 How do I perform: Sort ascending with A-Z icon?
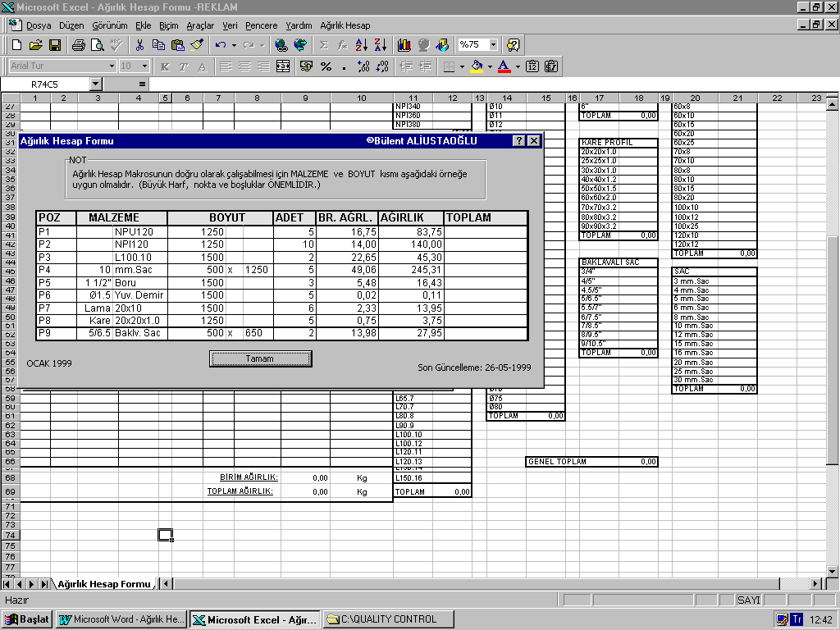tap(362, 45)
